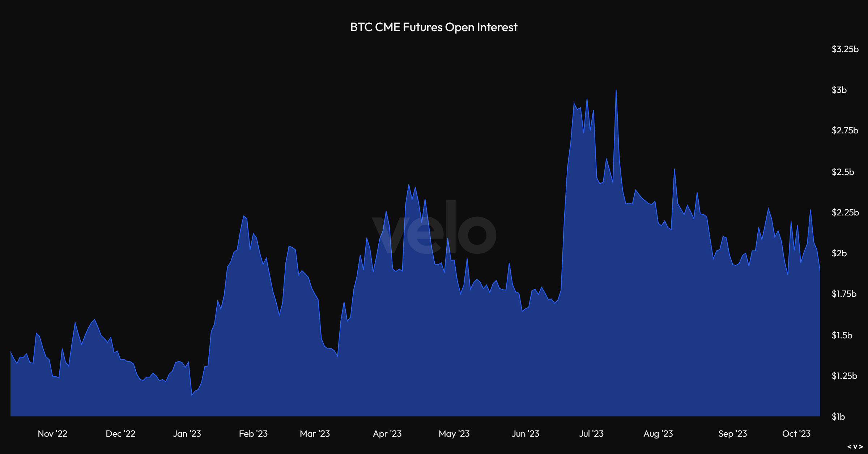Click the Sep '23 x-axis label
This screenshot has height=454, width=868.
pyautogui.click(x=732, y=434)
